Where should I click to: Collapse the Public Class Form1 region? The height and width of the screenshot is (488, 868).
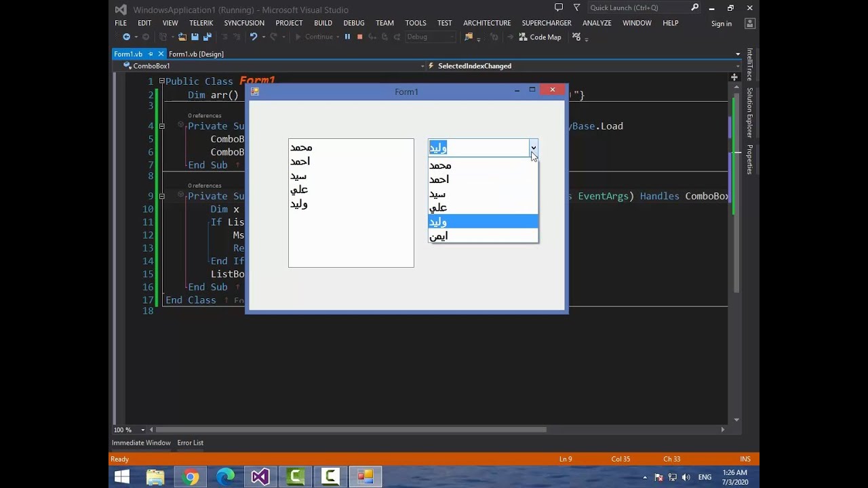(x=161, y=81)
